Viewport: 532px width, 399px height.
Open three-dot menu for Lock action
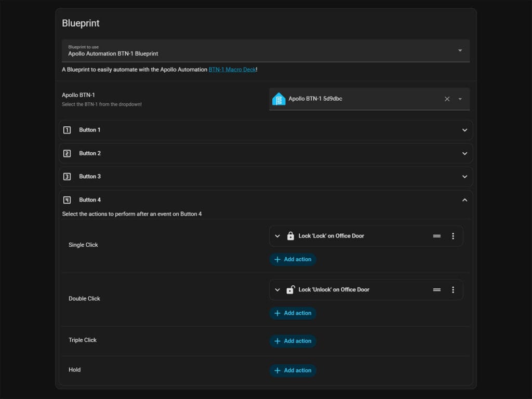(x=453, y=236)
